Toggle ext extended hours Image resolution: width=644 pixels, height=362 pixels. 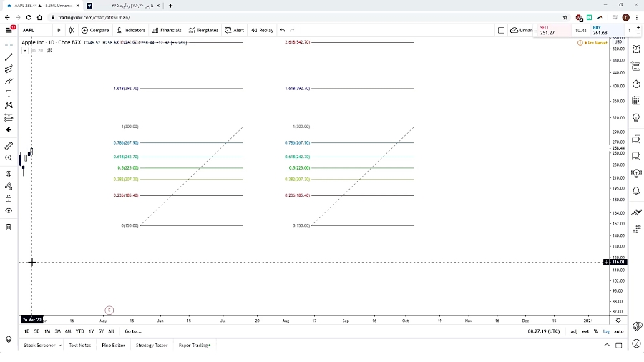[x=585, y=331]
